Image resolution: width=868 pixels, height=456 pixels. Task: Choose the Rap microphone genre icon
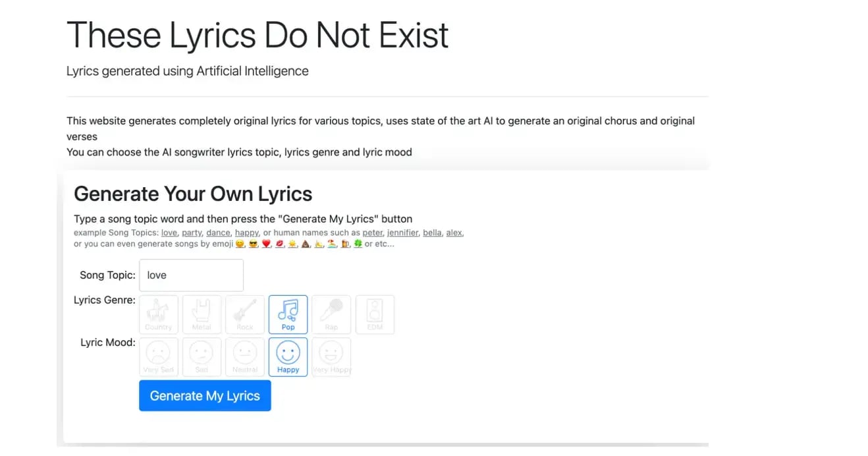[331, 314]
